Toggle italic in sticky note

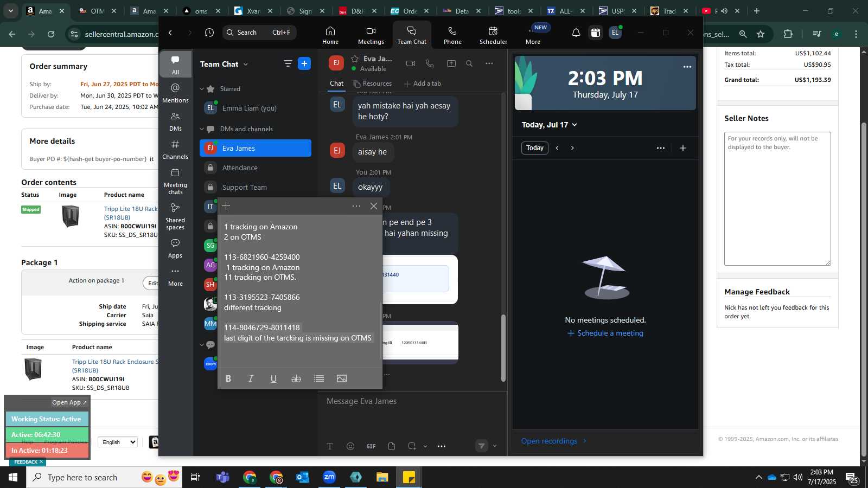point(251,378)
